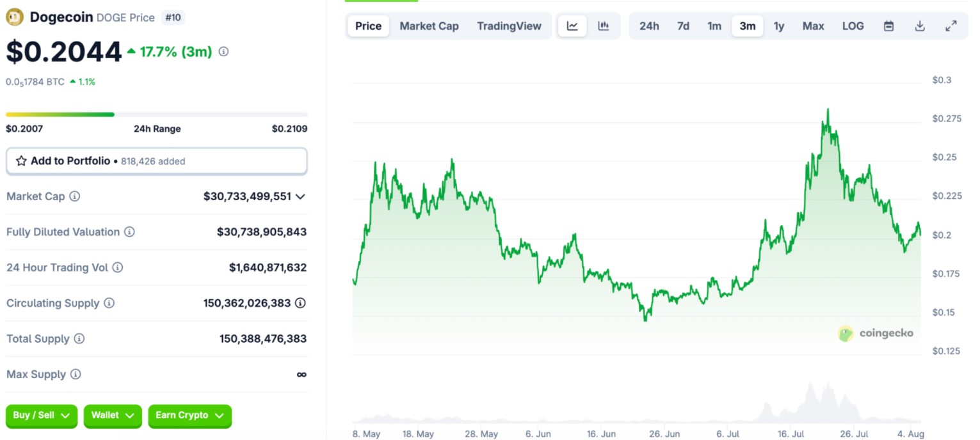Click the Dogecoin coin logo
Viewport: 980px width, 440px height.
click(13, 17)
